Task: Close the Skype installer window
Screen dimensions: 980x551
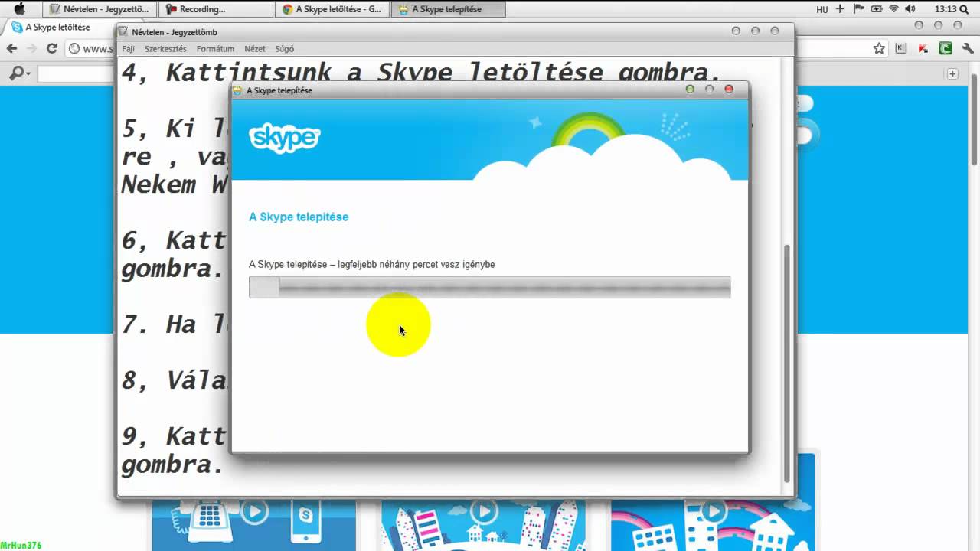Action: point(729,90)
